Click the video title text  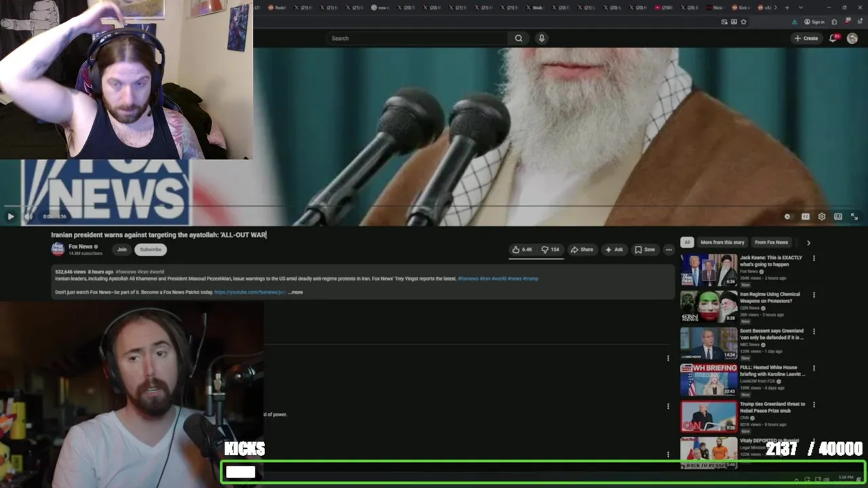coord(159,235)
